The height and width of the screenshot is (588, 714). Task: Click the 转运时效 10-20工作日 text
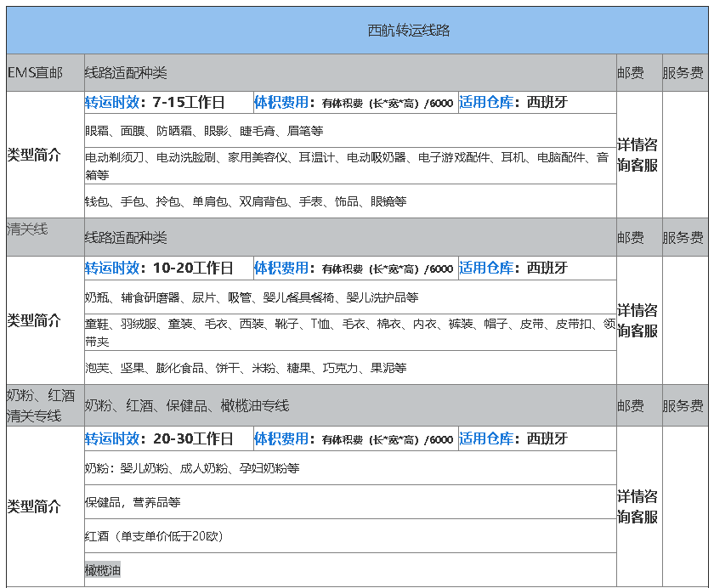click(x=159, y=269)
